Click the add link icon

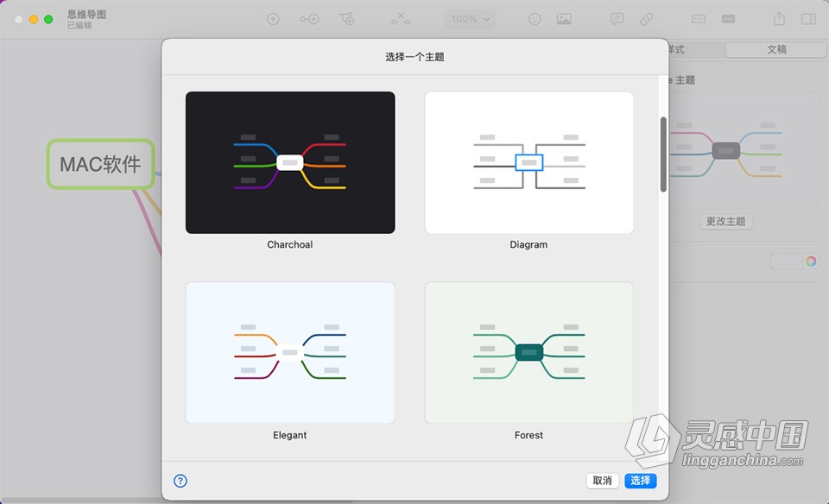(646, 18)
